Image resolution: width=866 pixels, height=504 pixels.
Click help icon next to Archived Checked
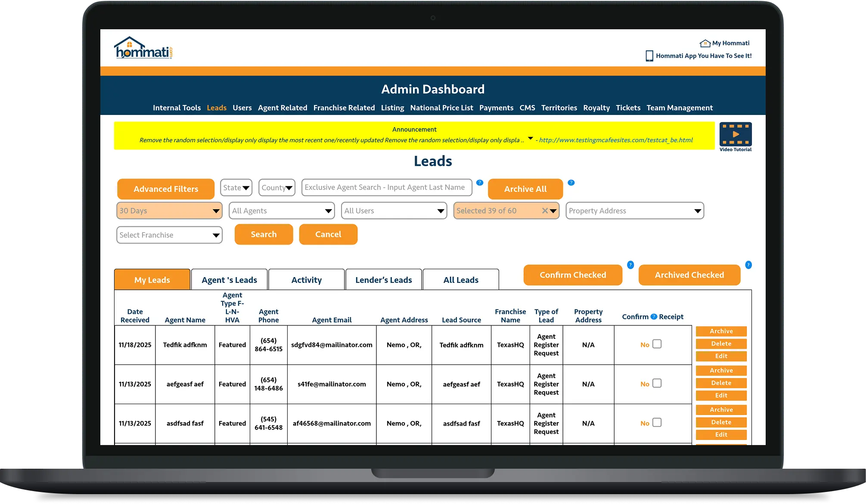click(748, 265)
